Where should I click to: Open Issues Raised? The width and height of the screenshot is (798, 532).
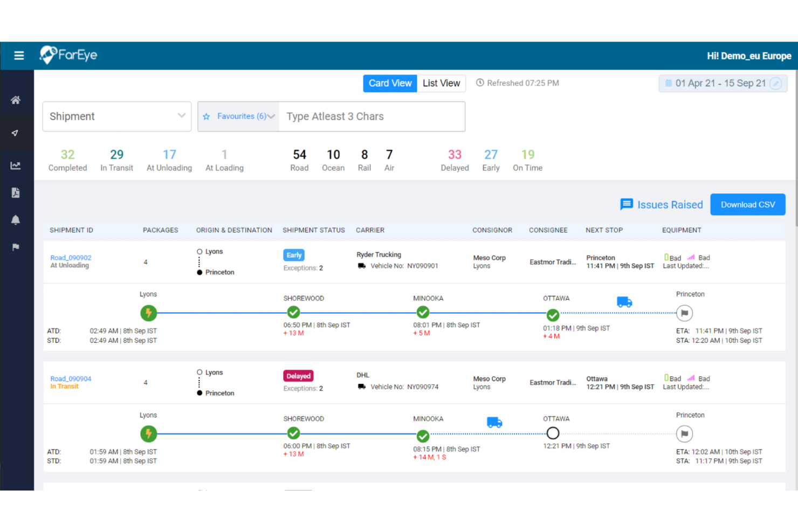pyautogui.click(x=662, y=204)
